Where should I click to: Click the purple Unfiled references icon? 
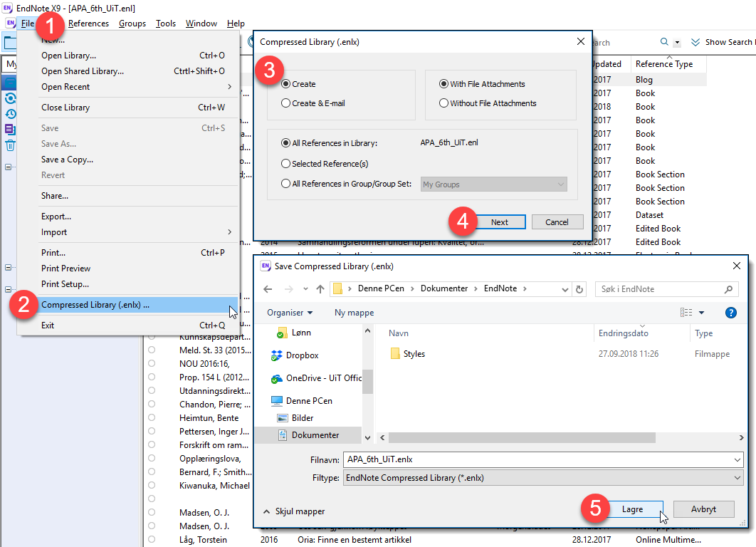[10, 130]
